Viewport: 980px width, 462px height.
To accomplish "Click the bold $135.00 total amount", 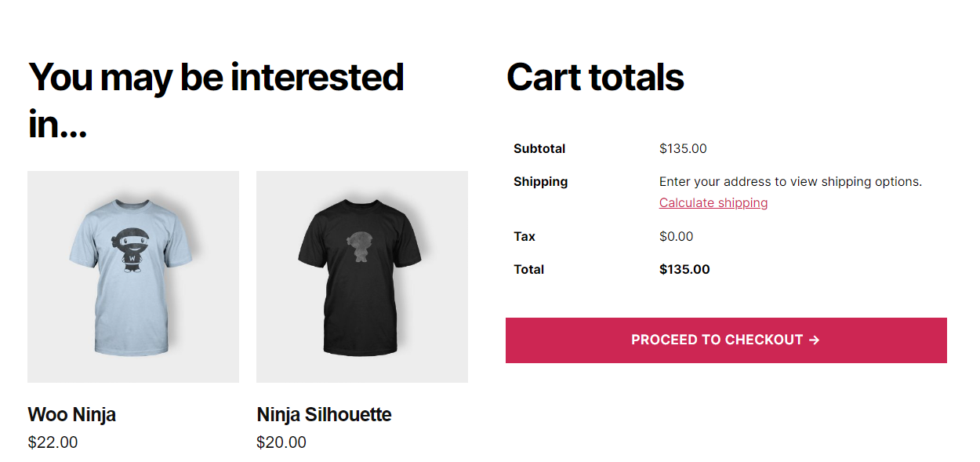I will coord(684,270).
